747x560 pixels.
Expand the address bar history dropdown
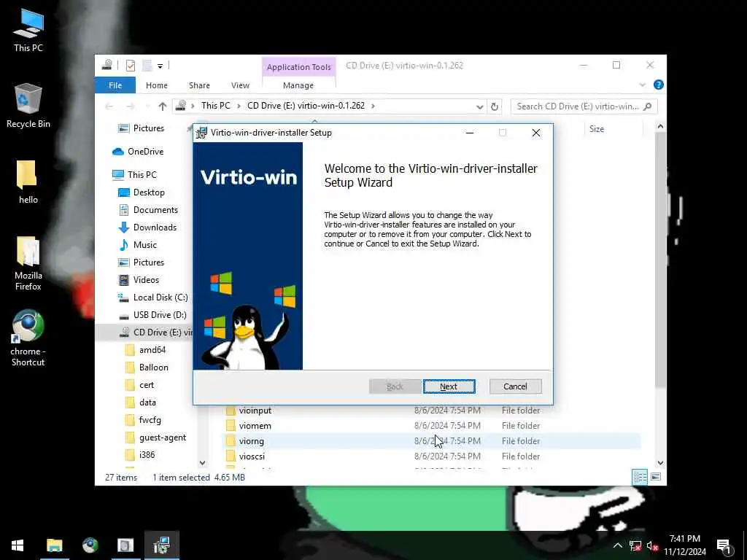pos(480,106)
